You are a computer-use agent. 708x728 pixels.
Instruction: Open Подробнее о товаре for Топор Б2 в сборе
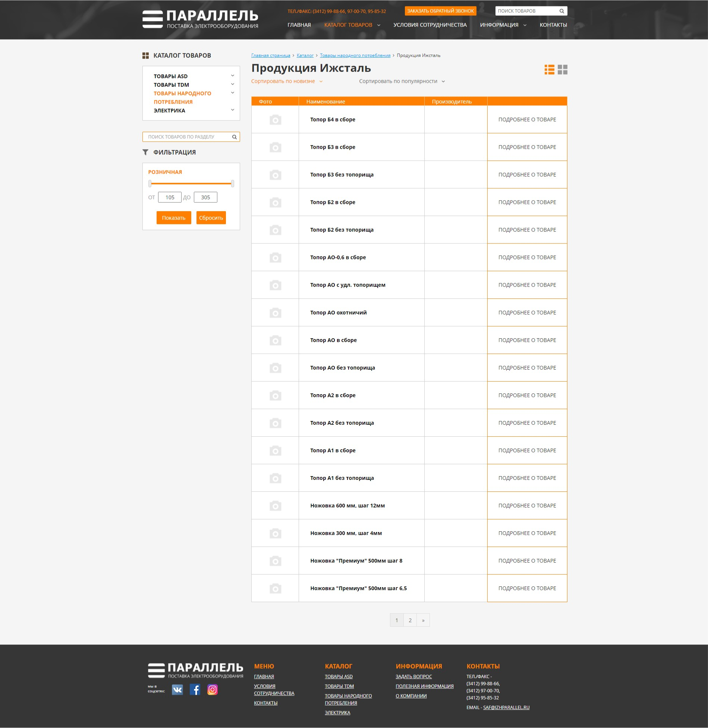pos(527,202)
